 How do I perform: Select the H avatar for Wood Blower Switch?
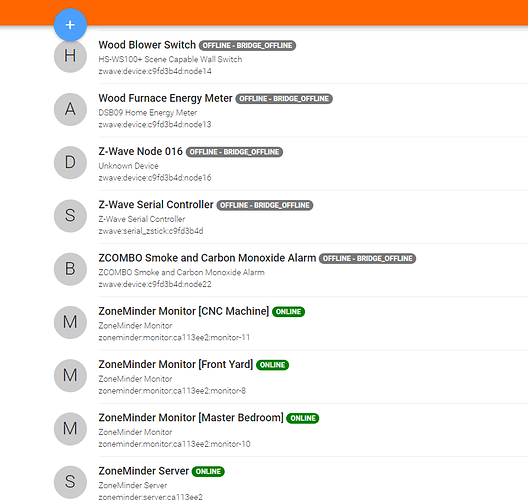coord(70,56)
